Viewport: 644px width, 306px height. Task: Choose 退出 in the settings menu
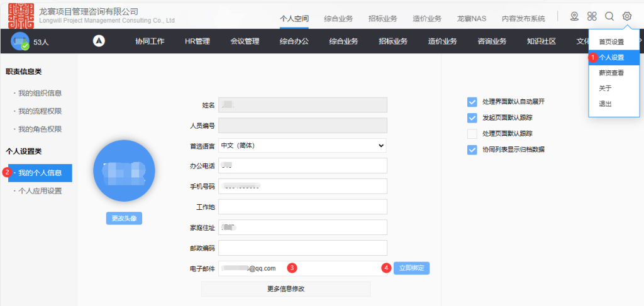(x=605, y=104)
